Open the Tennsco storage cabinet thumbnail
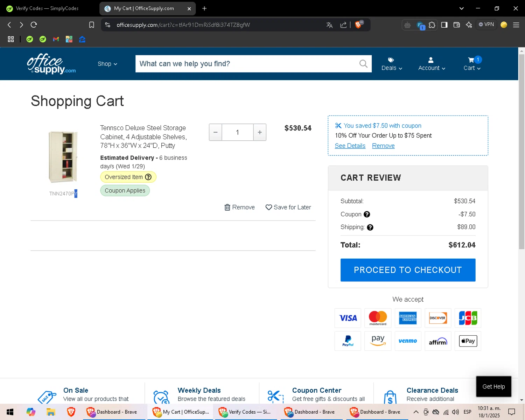 63,157
